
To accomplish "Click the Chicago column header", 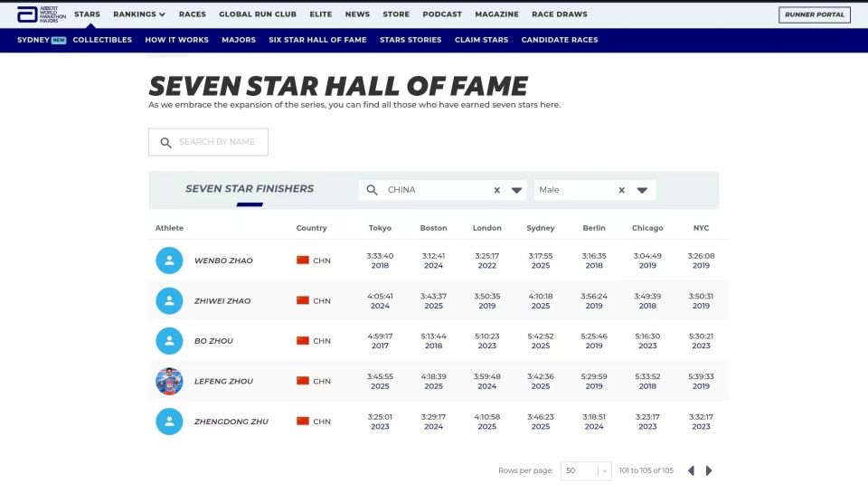I will 647,228.
